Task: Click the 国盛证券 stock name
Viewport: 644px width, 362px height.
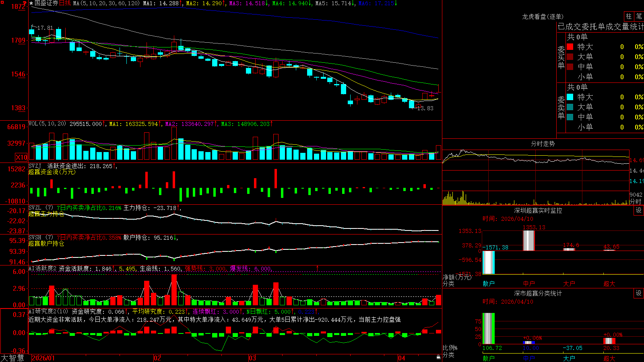Action: (x=46, y=3)
